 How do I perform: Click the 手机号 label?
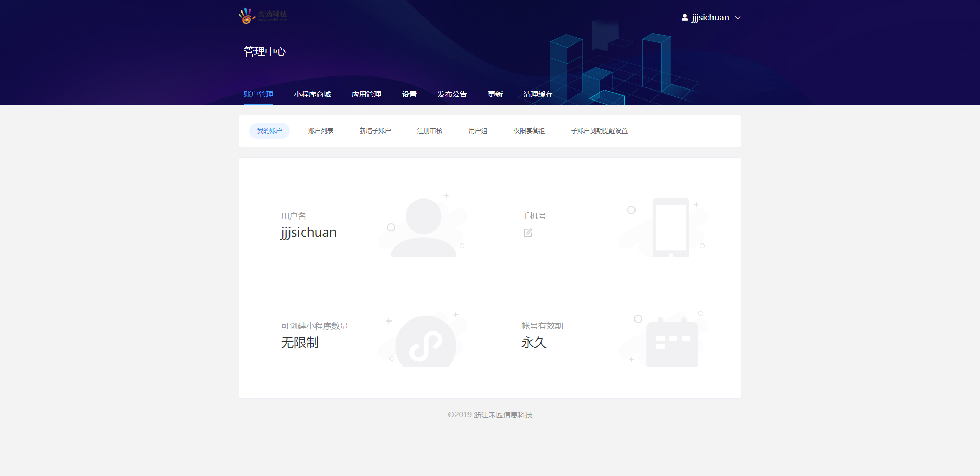(x=534, y=216)
